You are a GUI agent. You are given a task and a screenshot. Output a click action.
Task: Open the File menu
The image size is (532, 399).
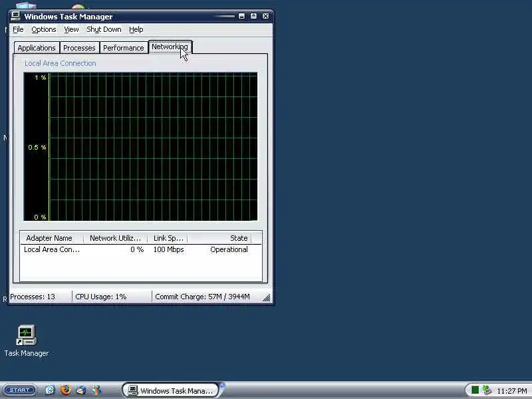(18, 29)
